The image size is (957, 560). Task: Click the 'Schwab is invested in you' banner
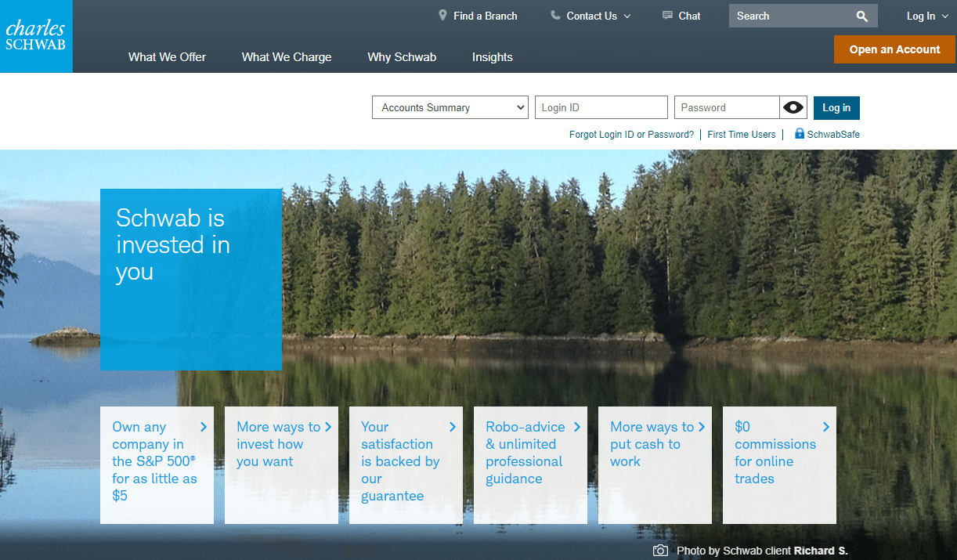point(191,280)
